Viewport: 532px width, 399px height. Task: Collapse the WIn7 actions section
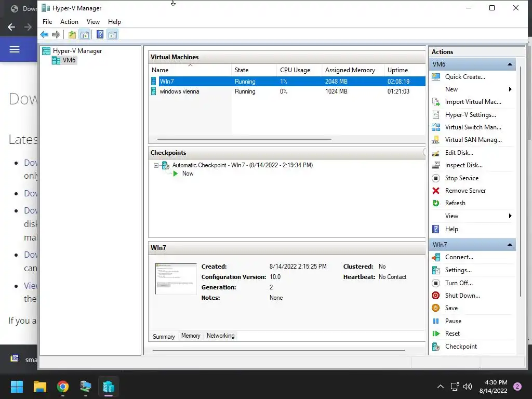coord(510,245)
